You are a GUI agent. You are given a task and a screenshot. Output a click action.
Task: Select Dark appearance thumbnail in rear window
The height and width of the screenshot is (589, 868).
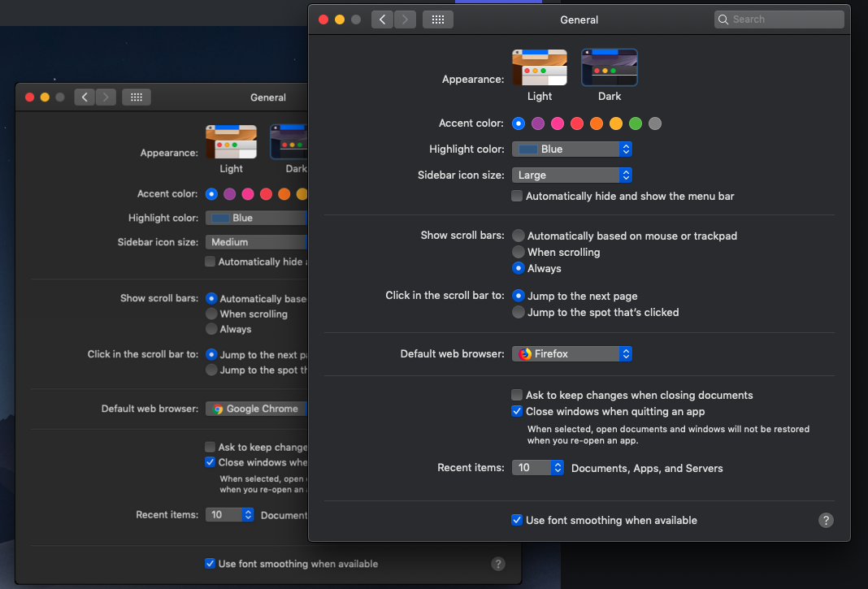(289, 142)
